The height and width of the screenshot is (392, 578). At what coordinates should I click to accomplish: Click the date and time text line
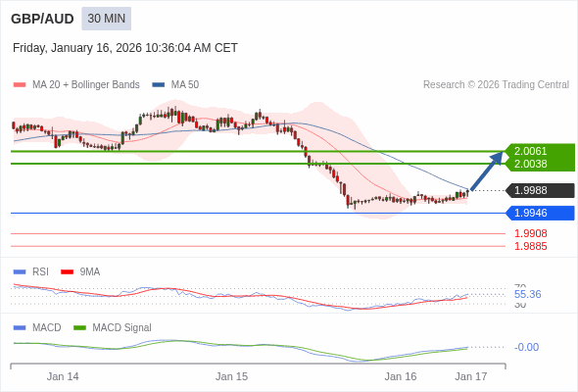coord(125,48)
